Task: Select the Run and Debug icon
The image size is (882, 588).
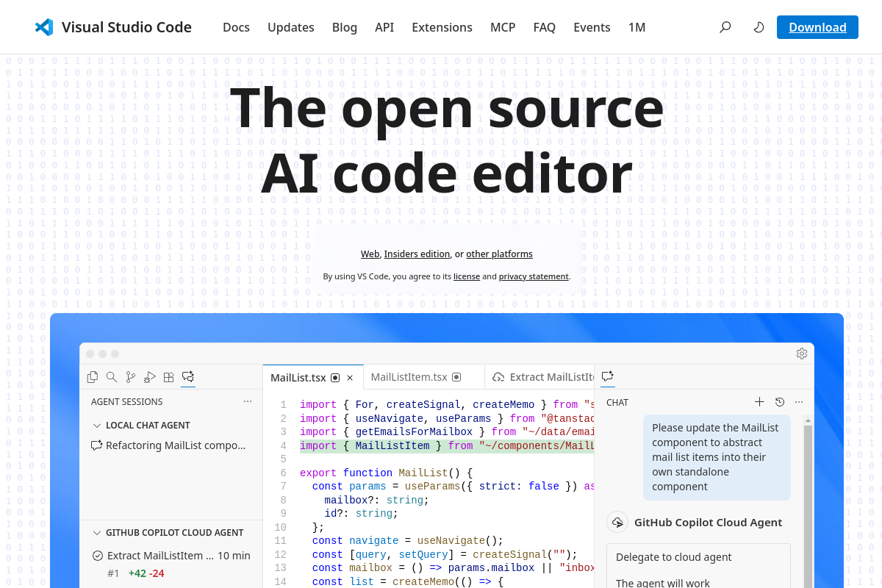Action: point(150,376)
